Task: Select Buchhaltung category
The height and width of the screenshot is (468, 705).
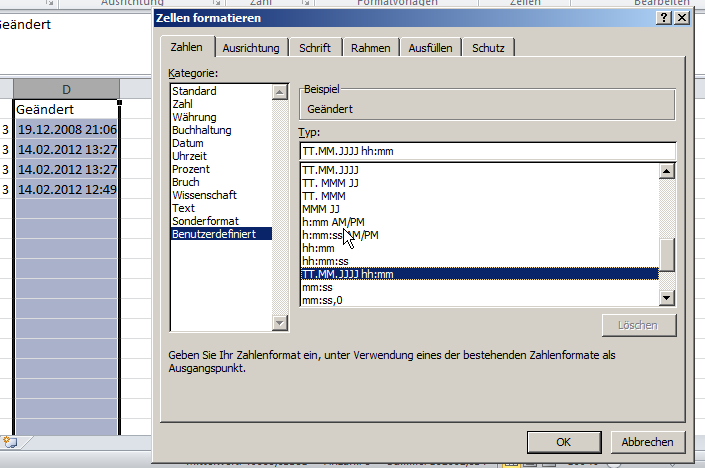Action: click(x=221, y=130)
